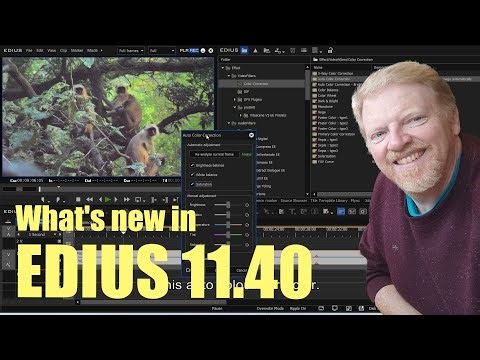Screen dimensions: 480x360
Task: Toggle Ripple On in status bar
Action: point(298,308)
